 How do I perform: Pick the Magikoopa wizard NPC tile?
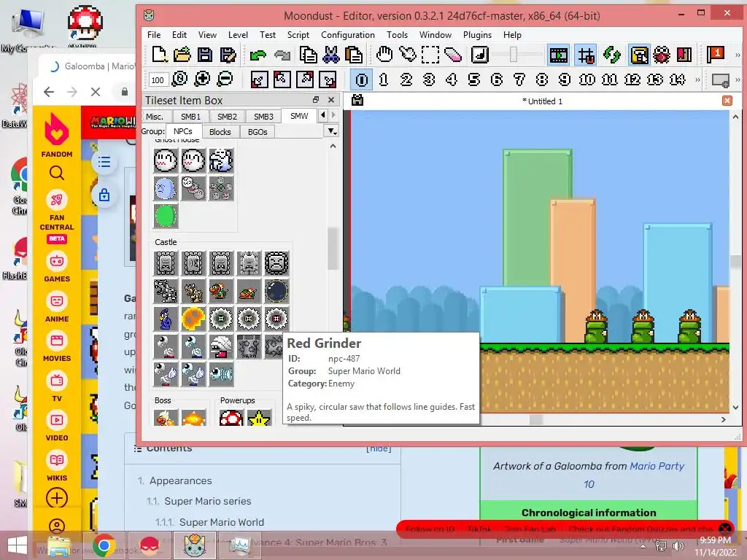click(166, 319)
